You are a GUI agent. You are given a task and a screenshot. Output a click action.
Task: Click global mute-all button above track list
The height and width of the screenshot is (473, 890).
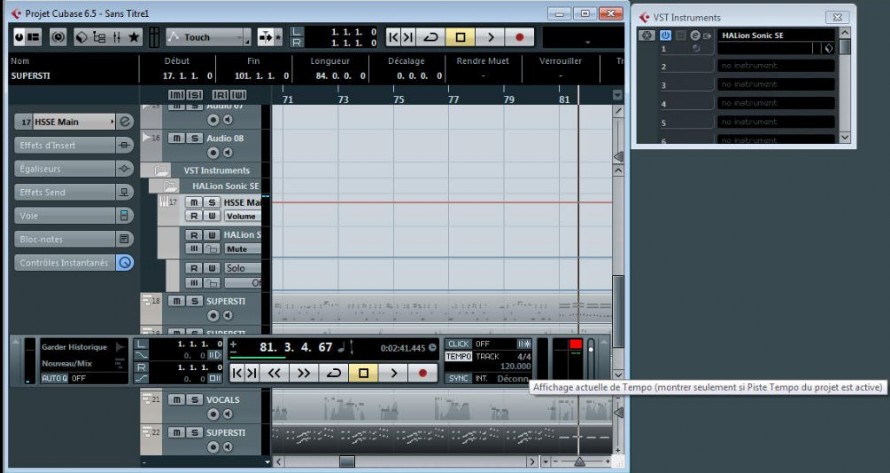(x=176, y=95)
